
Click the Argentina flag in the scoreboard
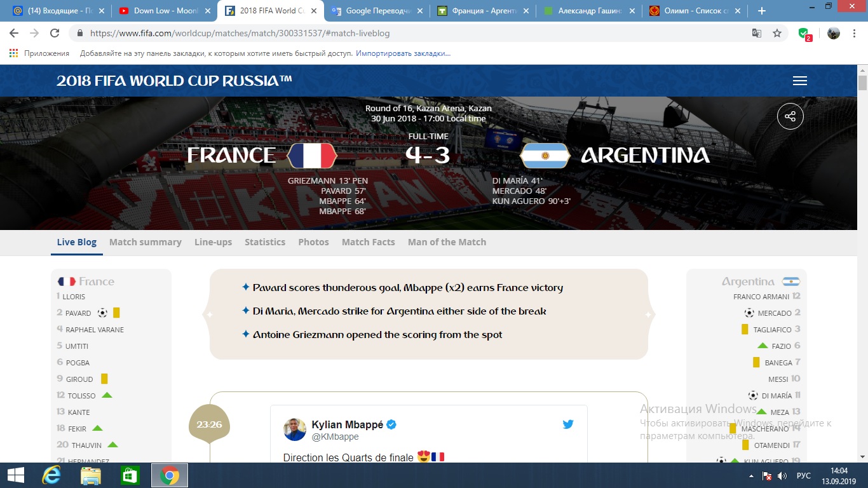point(545,155)
